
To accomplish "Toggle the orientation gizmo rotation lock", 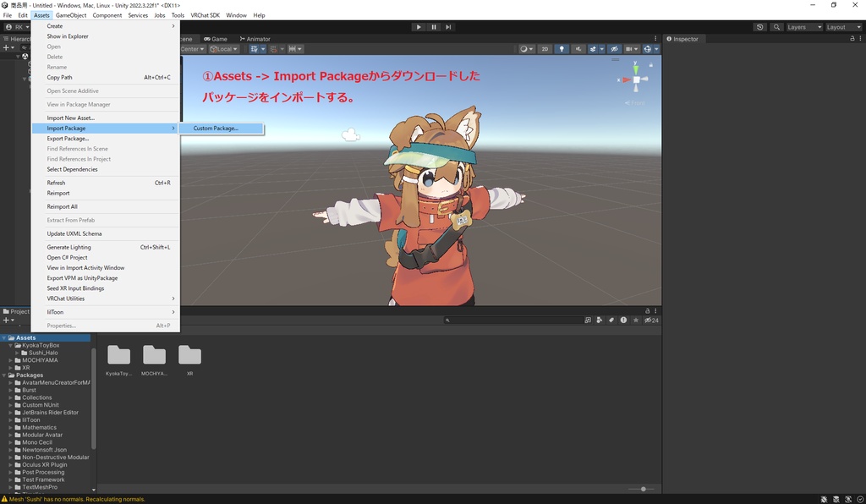I will click(650, 65).
